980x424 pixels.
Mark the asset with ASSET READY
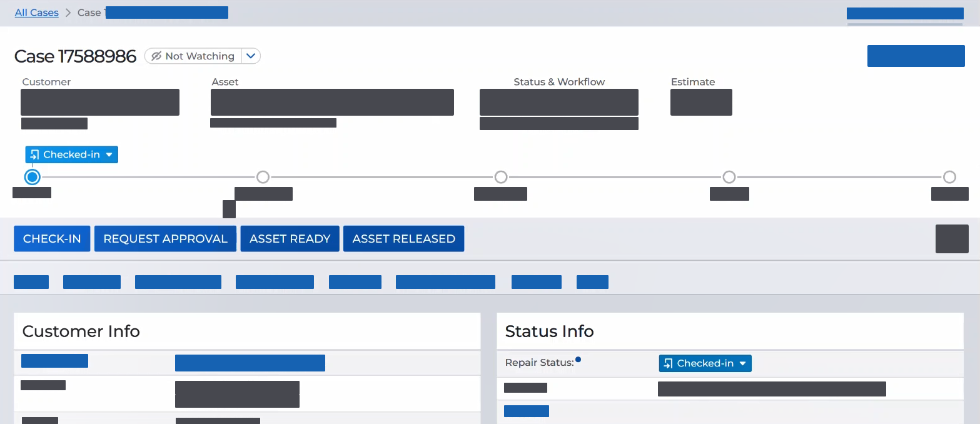(290, 239)
